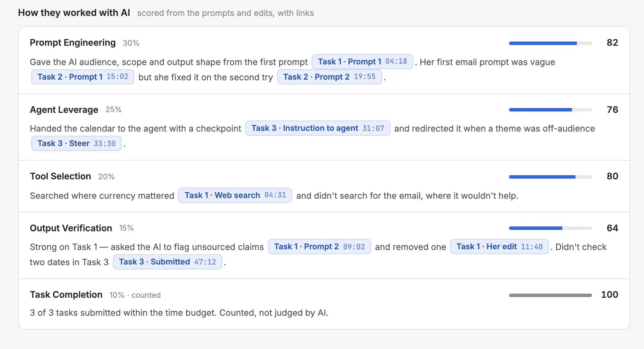This screenshot has width=644, height=349.
Task: Open Task 3 · Instruction to agent 31:07
Action: (x=317, y=128)
